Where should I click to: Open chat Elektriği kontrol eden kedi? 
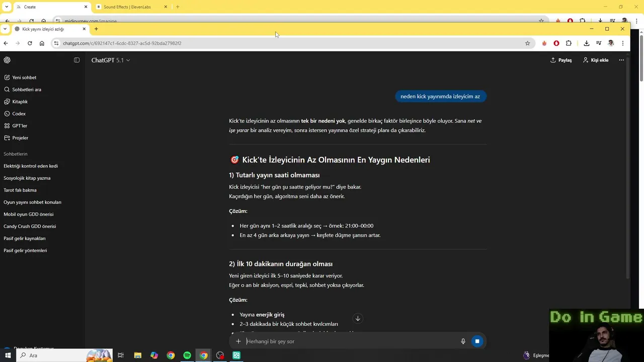[42, 166]
